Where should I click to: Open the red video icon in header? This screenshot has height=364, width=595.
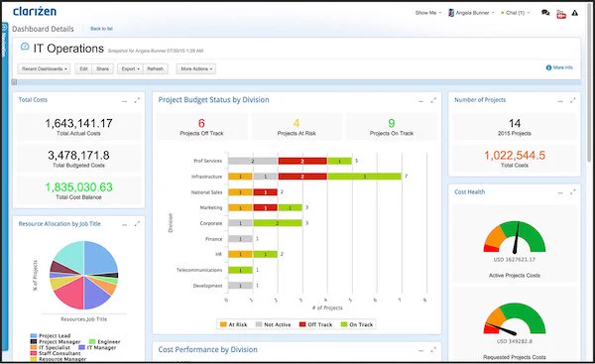pyautogui.click(x=561, y=14)
